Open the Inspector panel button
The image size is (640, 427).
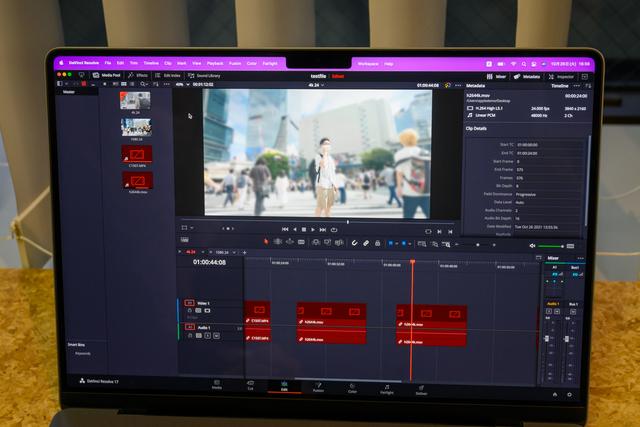tap(561, 76)
